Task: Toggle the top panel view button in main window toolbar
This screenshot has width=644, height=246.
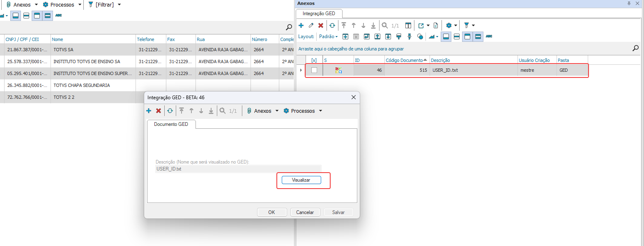Action: (x=37, y=16)
